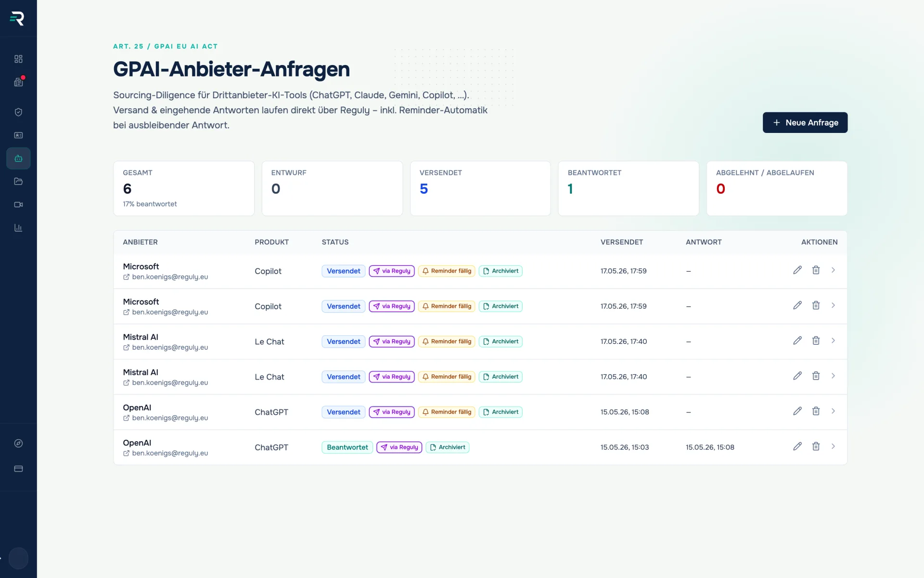Image resolution: width=924 pixels, height=578 pixels.
Task: Open ben.koenigs@reguly.eu in the first Mistral AI row
Action: tap(166, 347)
